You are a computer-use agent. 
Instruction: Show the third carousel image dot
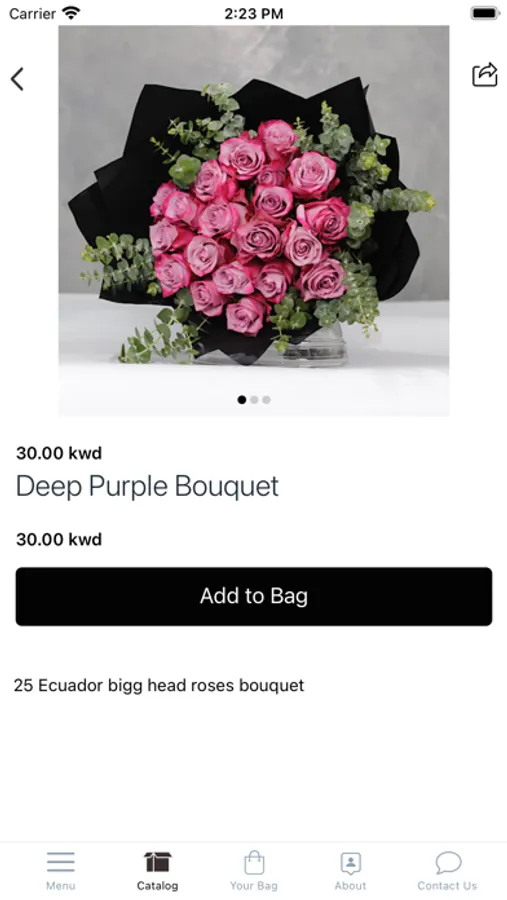click(266, 399)
